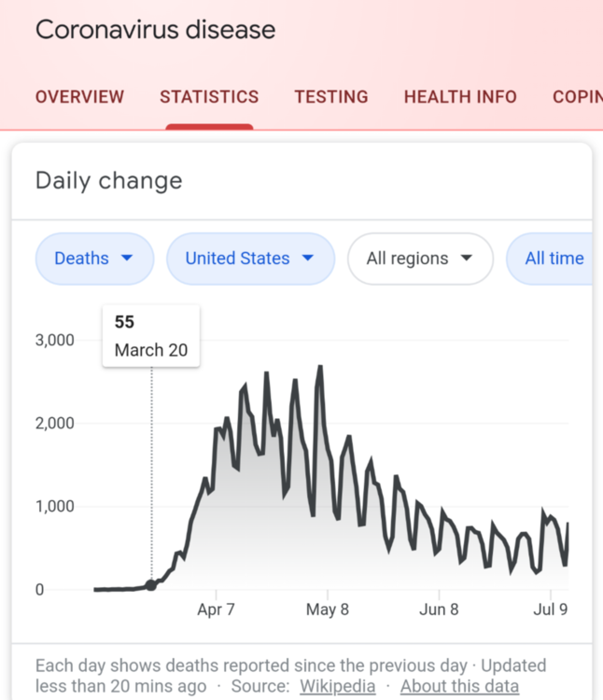
Task: Expand the All regions dropdown
Action: tap(420, 259)
